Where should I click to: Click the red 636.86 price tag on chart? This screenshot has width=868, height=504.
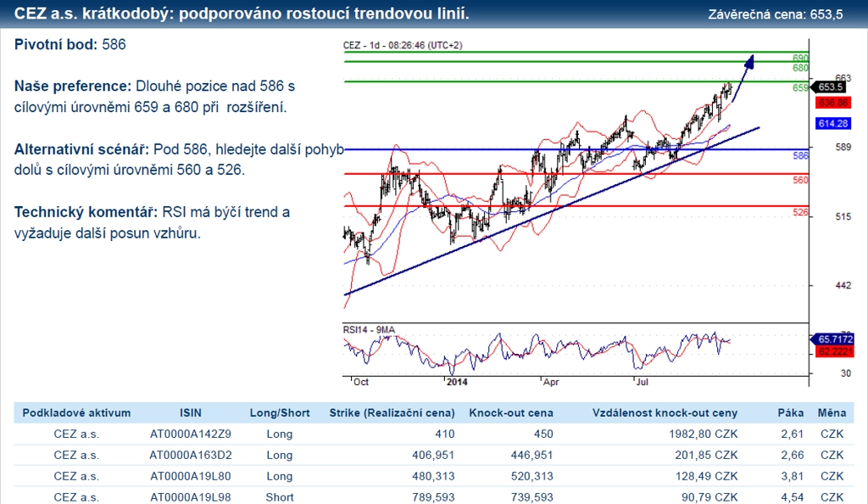[x=832, y=103]
